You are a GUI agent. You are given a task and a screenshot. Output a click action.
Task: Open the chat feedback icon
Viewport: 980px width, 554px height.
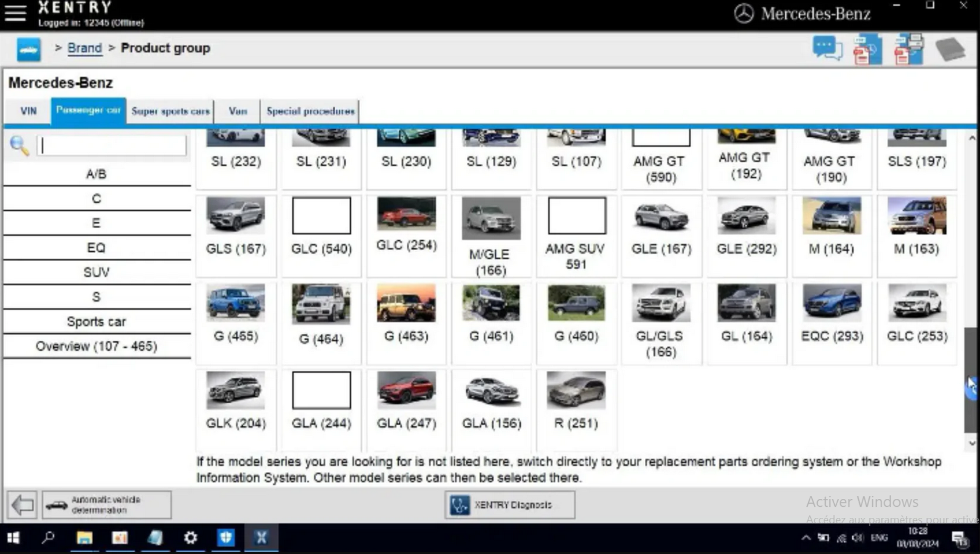click(827, 48)
